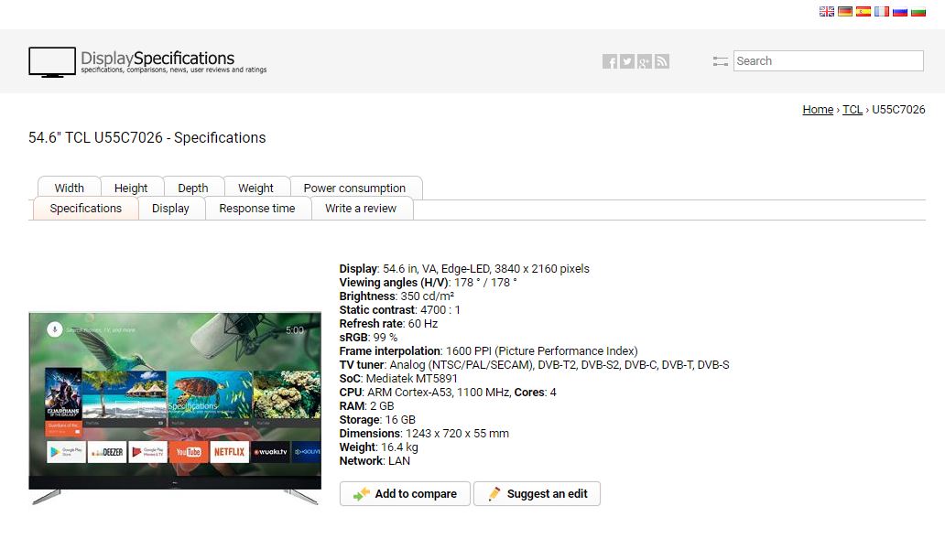
Task: Click the filter options icon beside Search
Action: point(721,61)
